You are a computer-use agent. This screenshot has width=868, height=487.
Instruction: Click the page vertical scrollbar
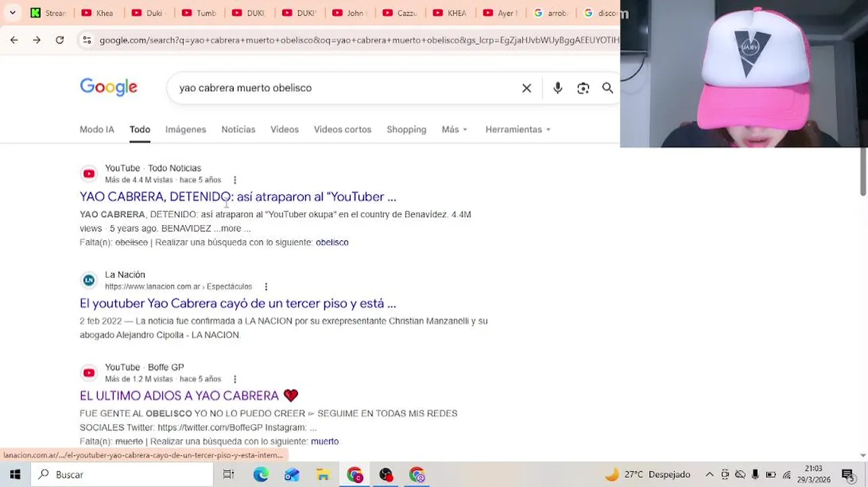click(863, 171)
